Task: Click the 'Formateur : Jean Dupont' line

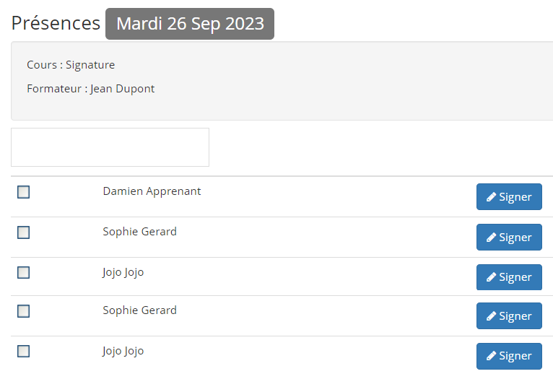Action: click(90, 89)
